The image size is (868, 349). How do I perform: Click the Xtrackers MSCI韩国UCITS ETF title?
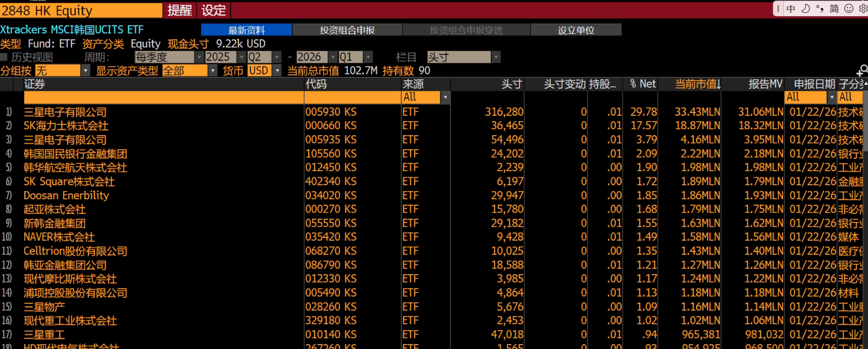click(x=72, y=30)
